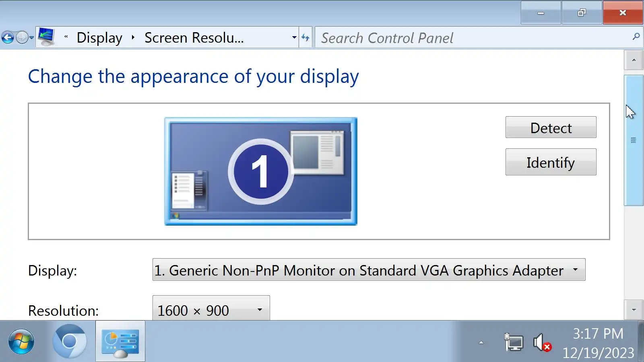This screenshot has height=362, width=644.
Task: Open the recent pages dropdown arrow
Action: [x=32, y=38]
